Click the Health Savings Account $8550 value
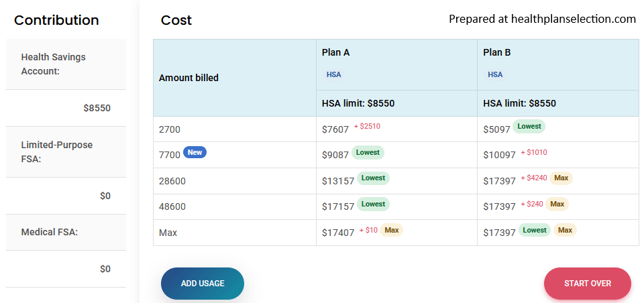Viewport: 644px width, 303px height. (97, 108)
